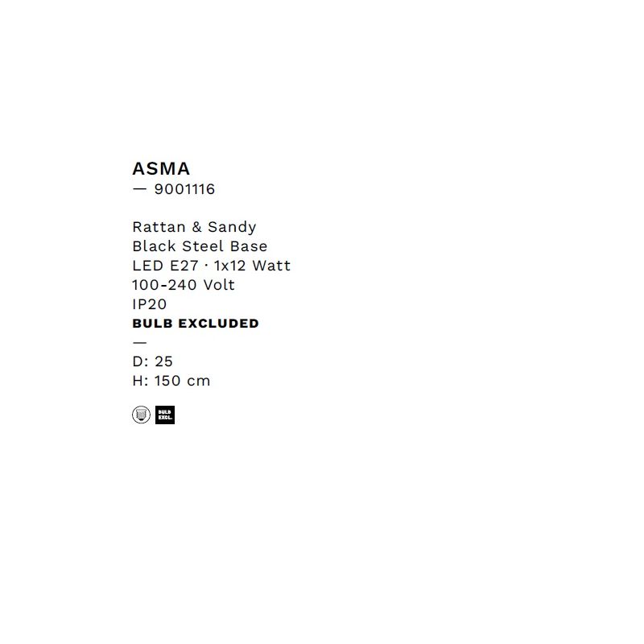The image size is (644, 644).
Task: Click the word Rattan
Action: (x=159, y=227)
